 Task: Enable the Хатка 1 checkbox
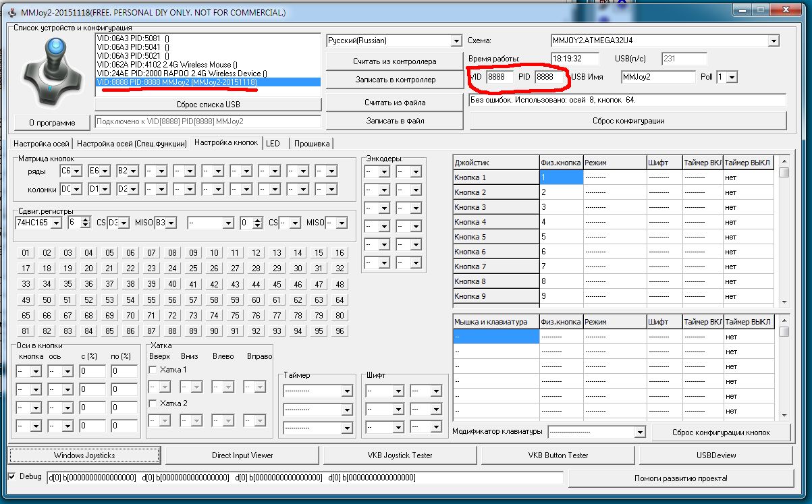pos(153,370)
